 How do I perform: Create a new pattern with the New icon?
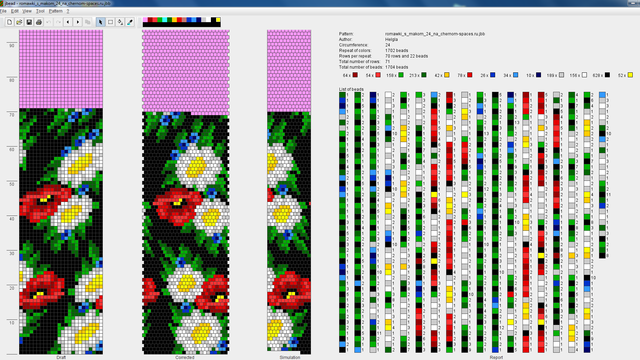pos(9,22)
